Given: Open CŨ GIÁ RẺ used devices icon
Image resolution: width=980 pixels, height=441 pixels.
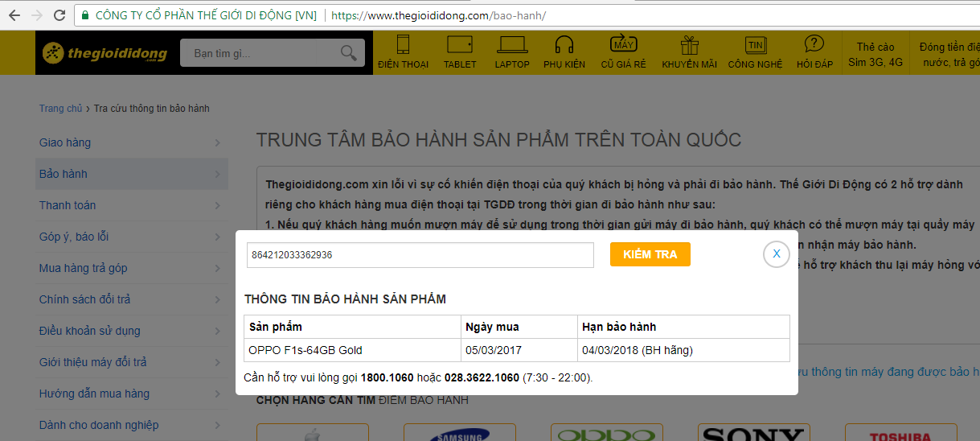Looking at the screenshot, I should tap(624, 52).
